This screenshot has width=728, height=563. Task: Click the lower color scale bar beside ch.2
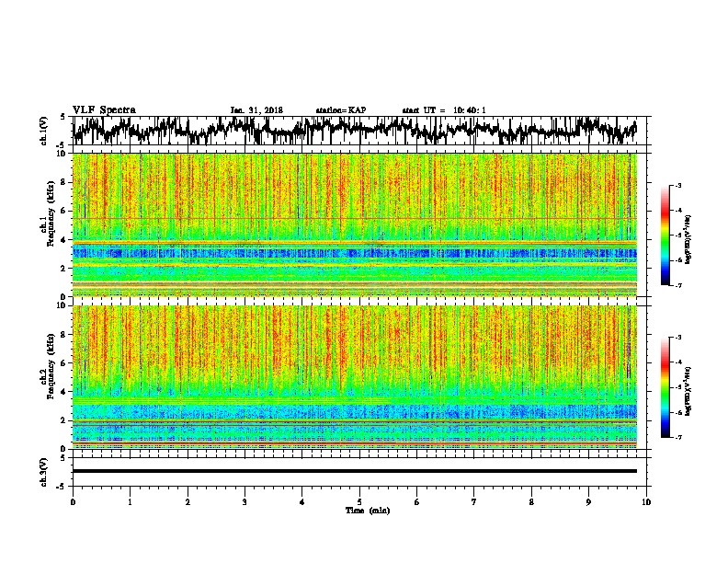point(665,387)
